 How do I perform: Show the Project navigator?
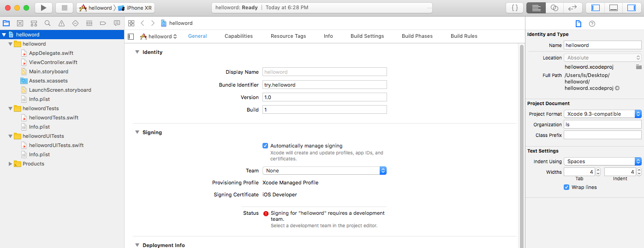click(x=6, y=23)
